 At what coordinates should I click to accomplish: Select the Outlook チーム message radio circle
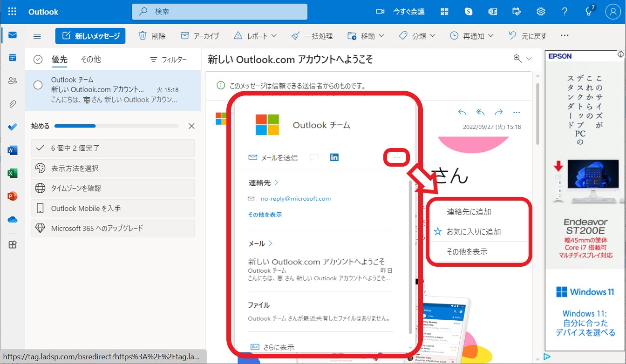(x=38, y=85)
